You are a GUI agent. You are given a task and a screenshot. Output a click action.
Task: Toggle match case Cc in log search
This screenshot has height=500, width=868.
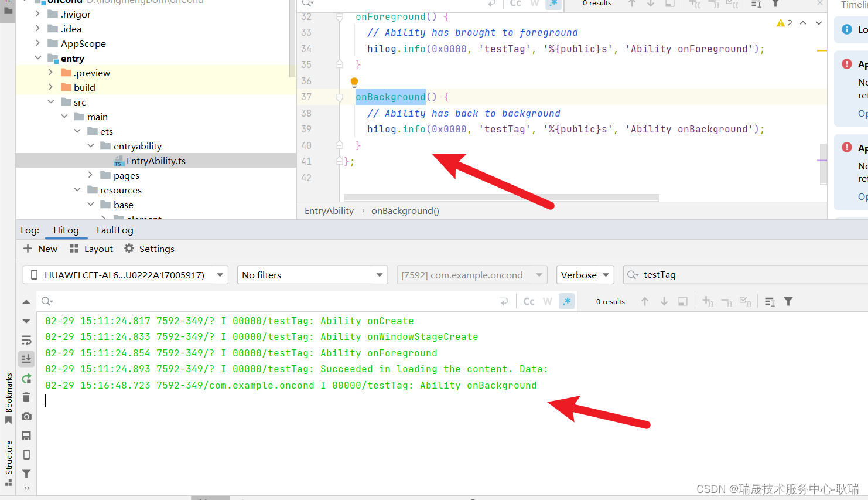pos(529,301)
